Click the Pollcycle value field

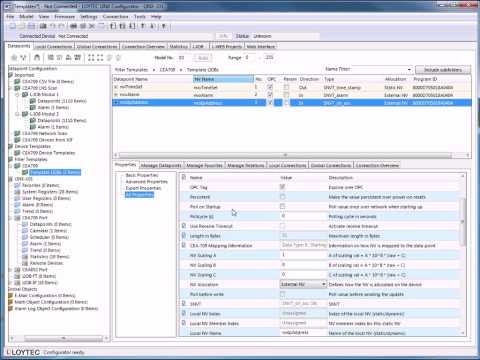[x=303, y=216]
